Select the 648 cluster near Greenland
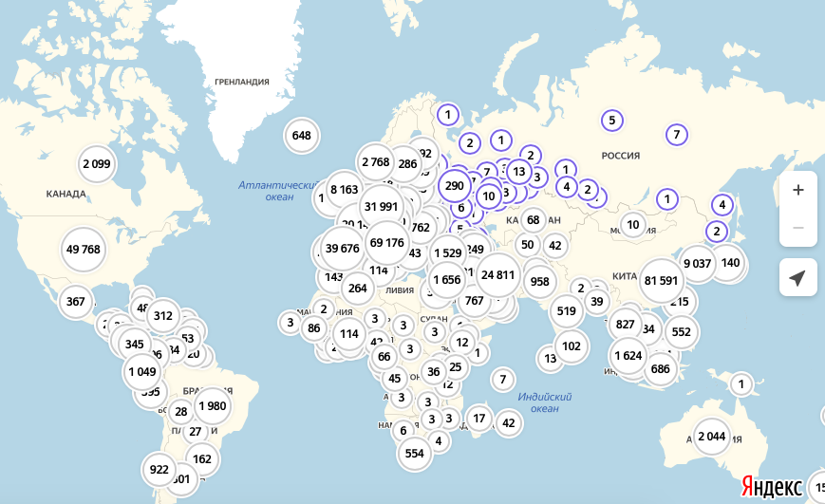Screen dimensions: 825x504 point(301,136)
